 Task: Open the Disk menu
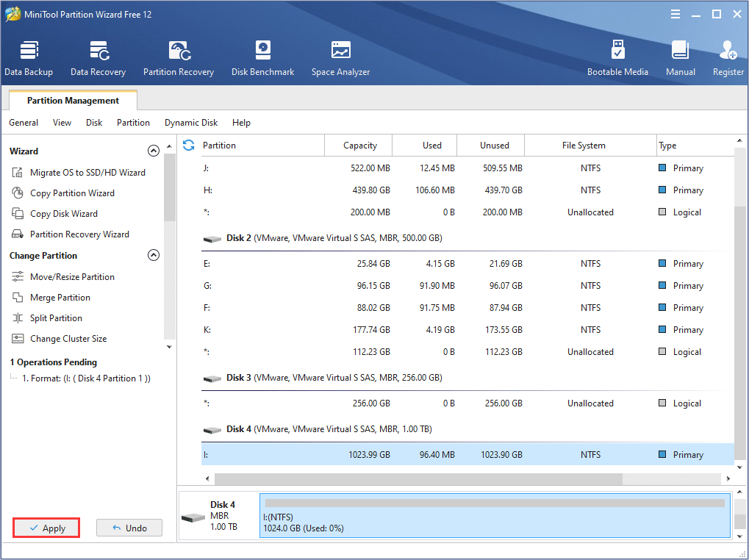tap(94, 123)
